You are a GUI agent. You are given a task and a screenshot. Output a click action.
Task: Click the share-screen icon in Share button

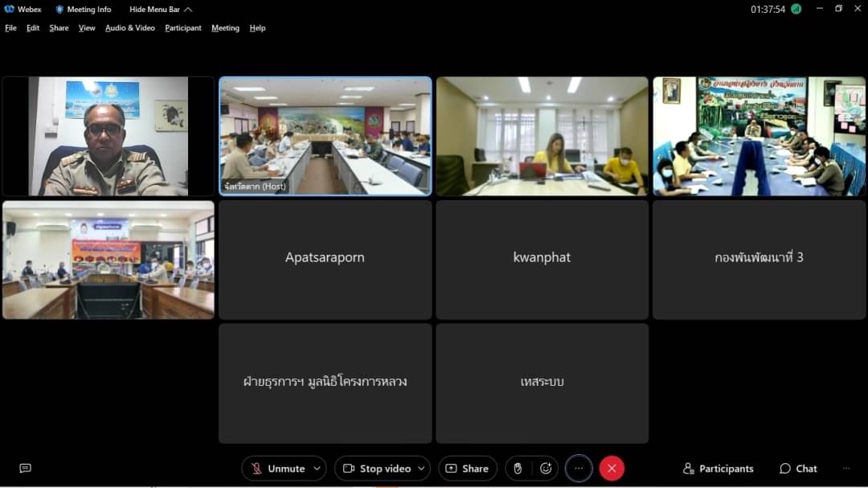coord(451,469)
